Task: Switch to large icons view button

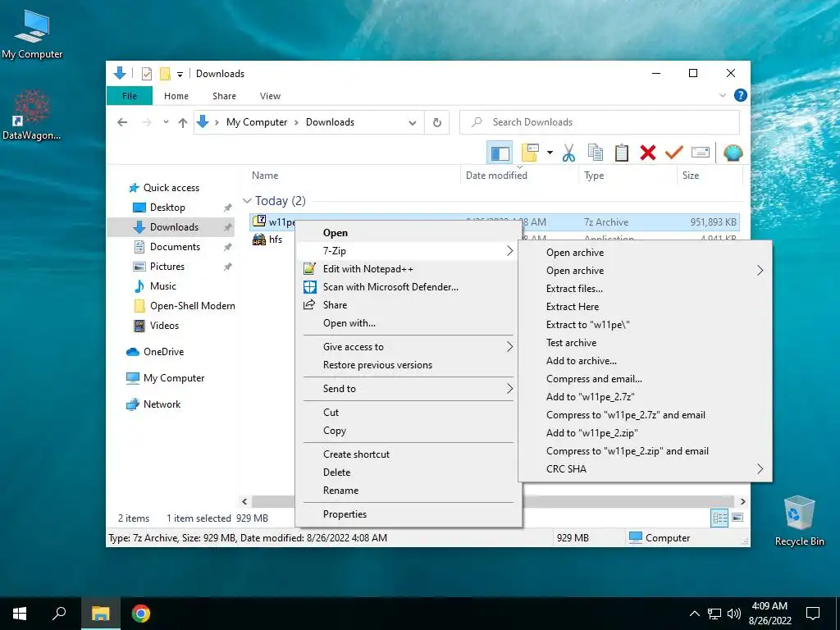Action: click(x=737, y=518)
